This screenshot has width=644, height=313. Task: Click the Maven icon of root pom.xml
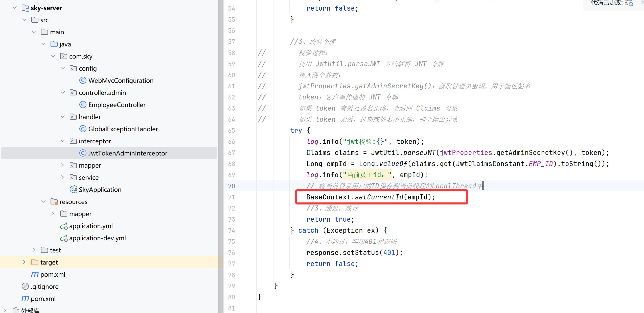coord(25,299)
